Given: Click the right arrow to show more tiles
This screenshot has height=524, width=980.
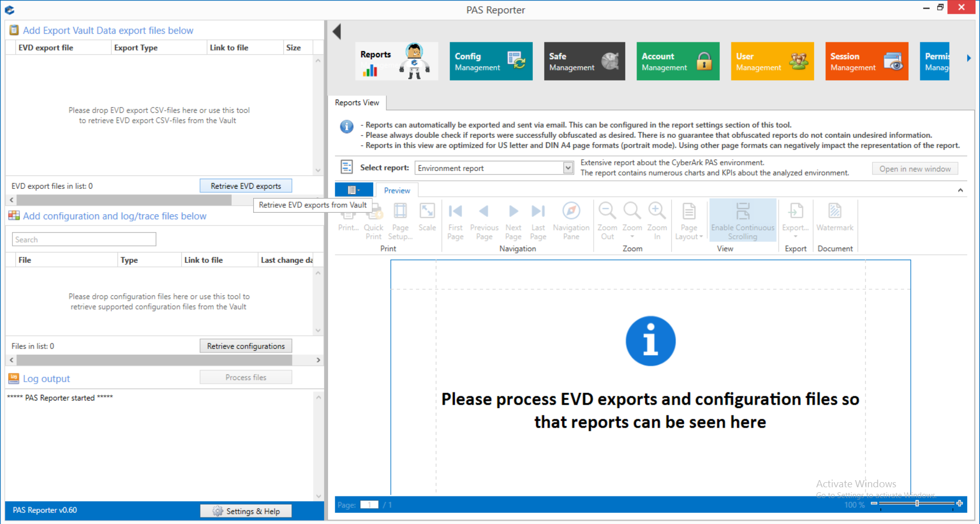Looking at the screenshot, I should 969,58.
